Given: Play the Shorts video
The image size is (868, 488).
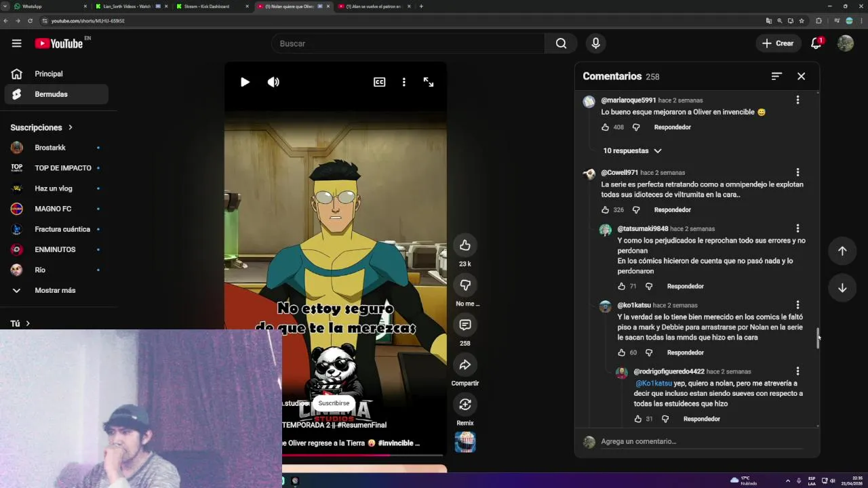Looking at the screenshot, I should 245,82.
